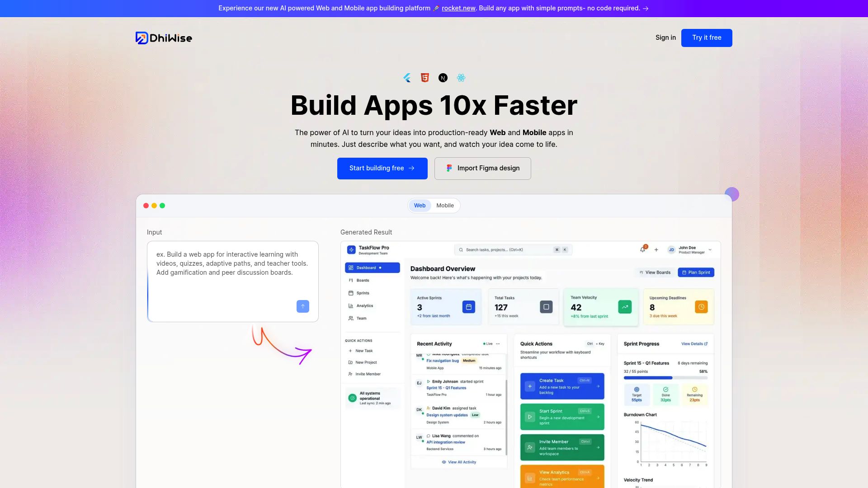Click the Invite Member person icon
Screen dimensions: 868x488
pyautogui.click(x=530, y=447)
